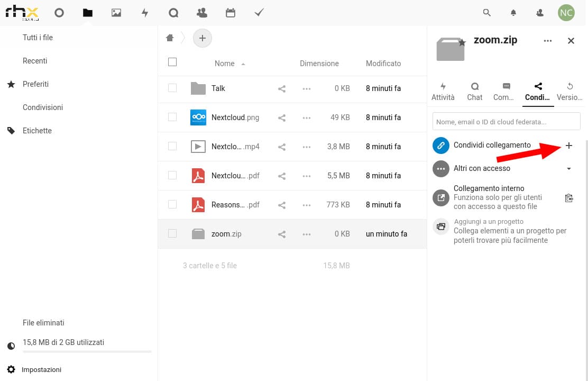Open the Reasons... .pdf file name
Viewport: 588px width, 381px height.
[235, 205]
